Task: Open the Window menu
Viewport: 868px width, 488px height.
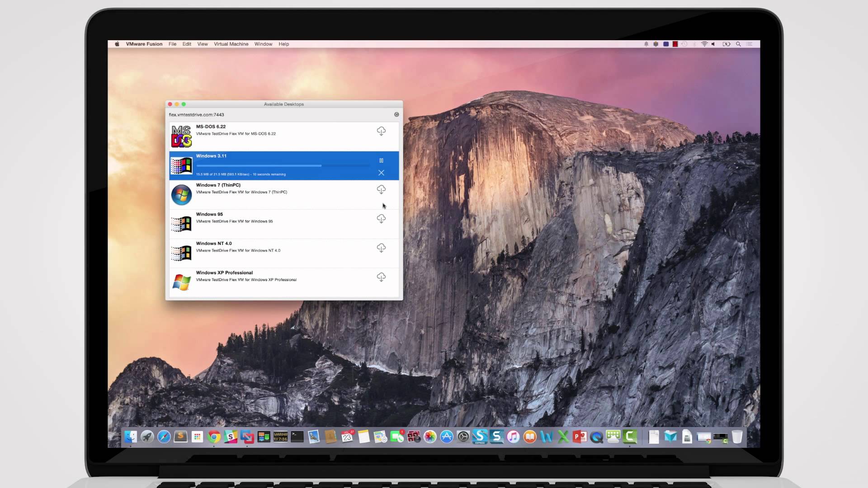Action: point(263,44)
